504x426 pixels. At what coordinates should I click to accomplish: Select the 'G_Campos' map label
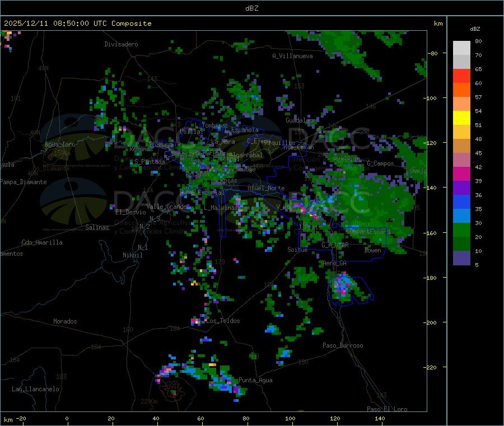pyautogui.click(x=380, y=163)
